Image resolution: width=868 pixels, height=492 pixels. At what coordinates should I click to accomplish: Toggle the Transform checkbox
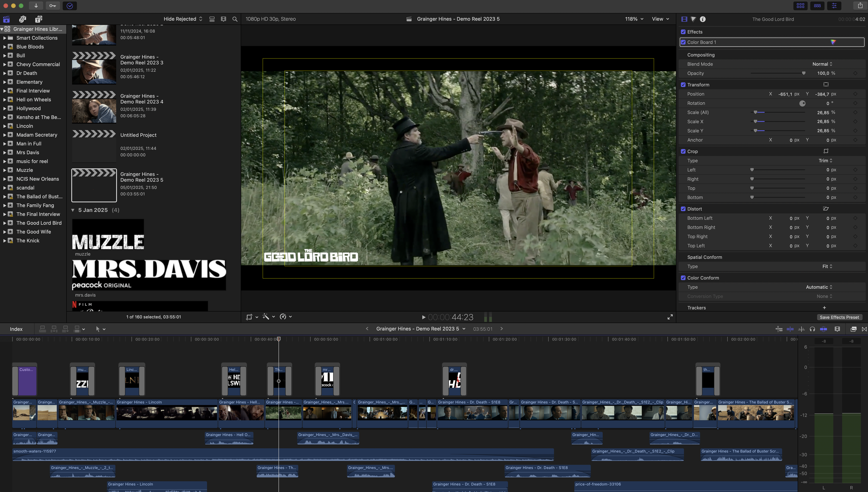tap(683, 85)
